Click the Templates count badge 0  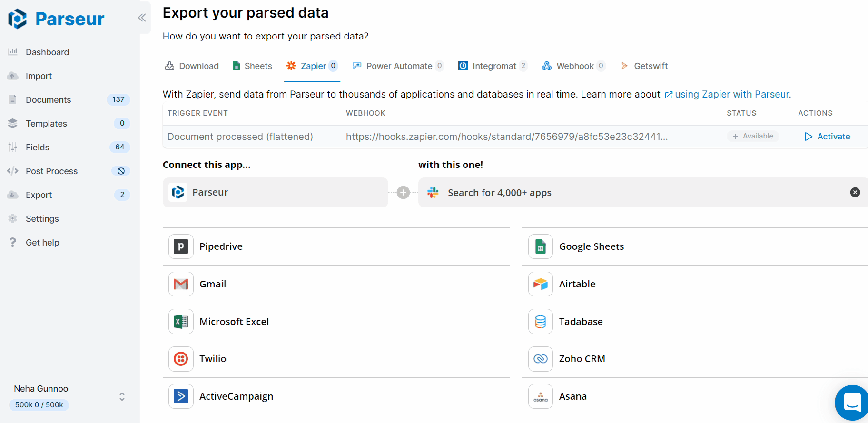tap(122, 123)
